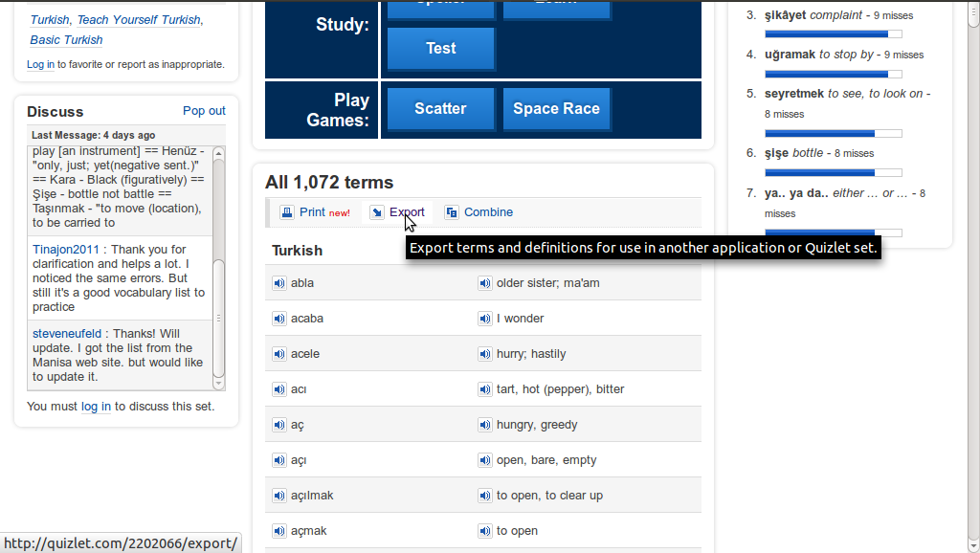This screenshot has width=980, height=553.
Task: Open the "Teach Yourself Turkish" link
Action: pos(140,19)
